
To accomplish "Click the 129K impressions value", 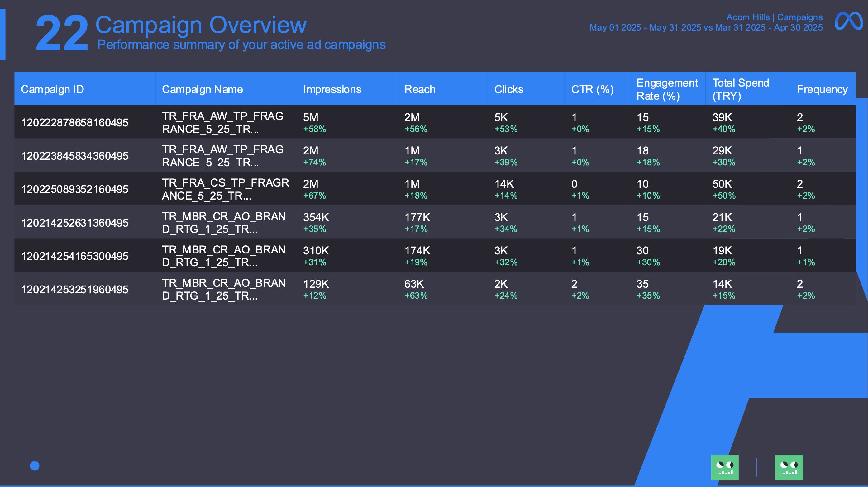I will 316,284.
